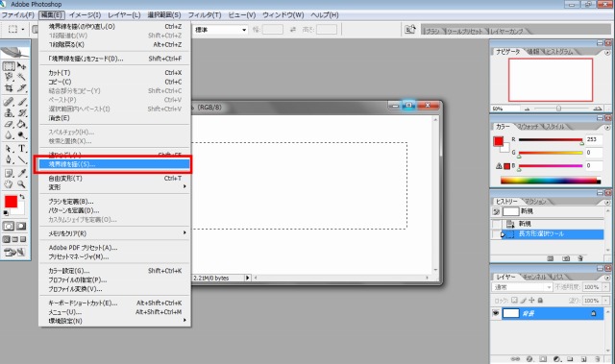Select the History Brush tool
Screen dimensions: 615x364
tap(22, 113)
